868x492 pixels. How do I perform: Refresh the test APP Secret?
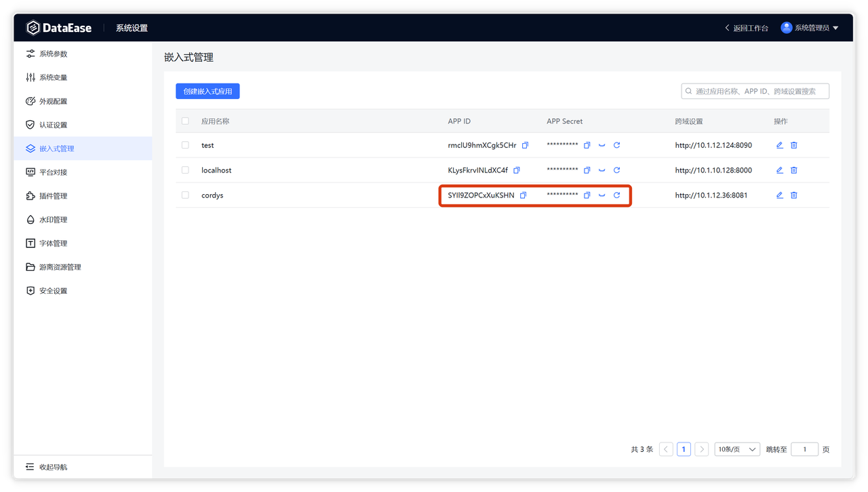[616, 145]
